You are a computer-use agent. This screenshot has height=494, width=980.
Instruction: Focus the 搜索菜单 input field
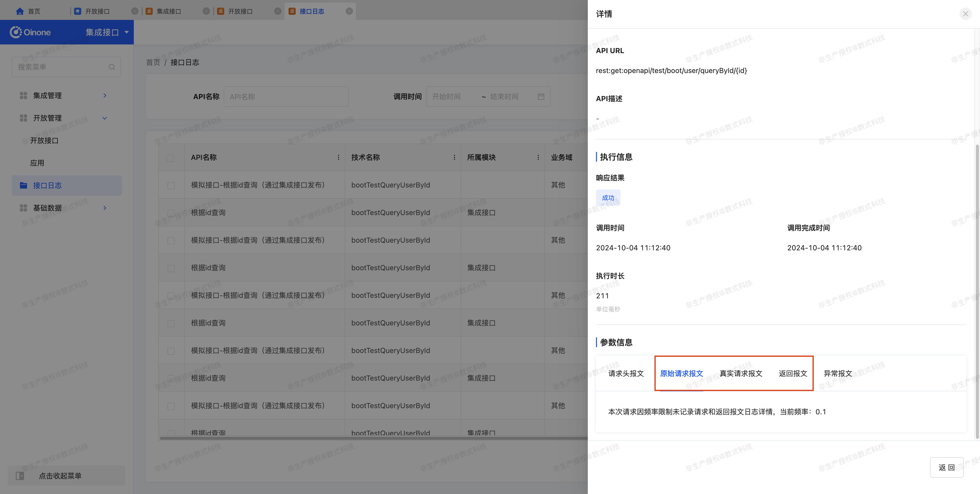point(66,67)
